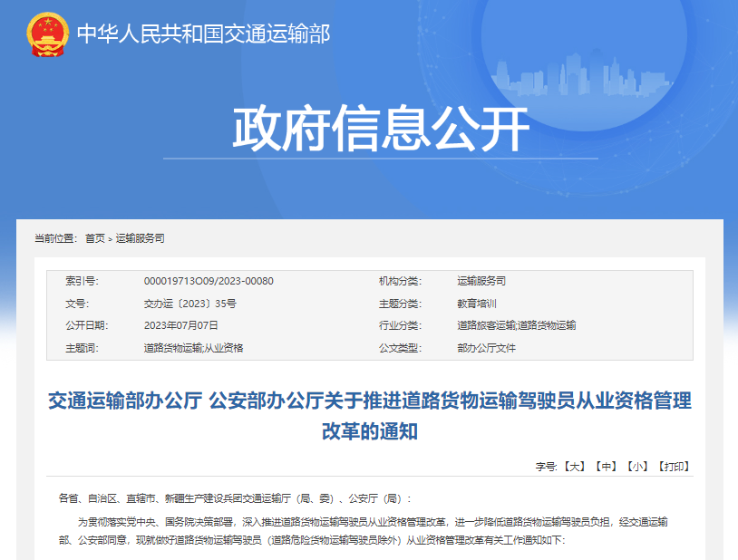Click the keywords 道路货物运输;从业资格

tap(193, 348)
